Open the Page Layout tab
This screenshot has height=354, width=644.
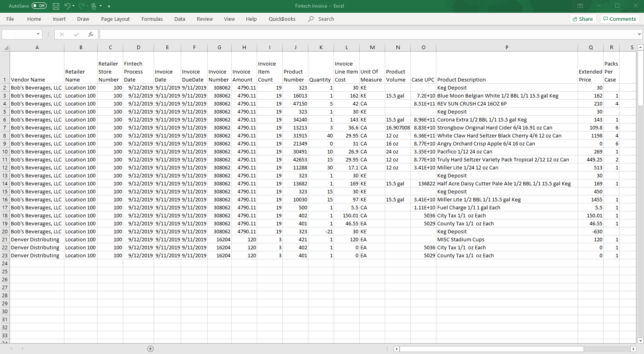pos(115,19)
